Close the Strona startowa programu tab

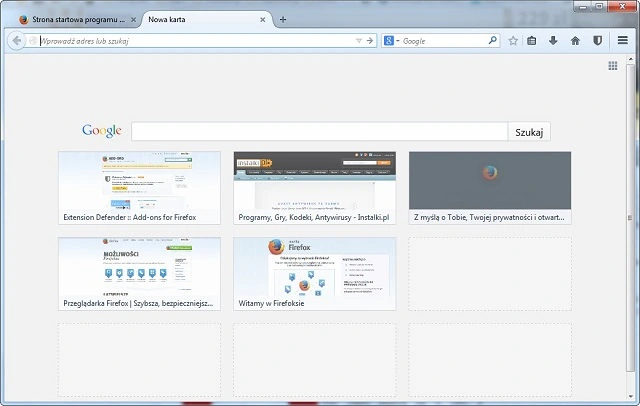click(133, 20)
